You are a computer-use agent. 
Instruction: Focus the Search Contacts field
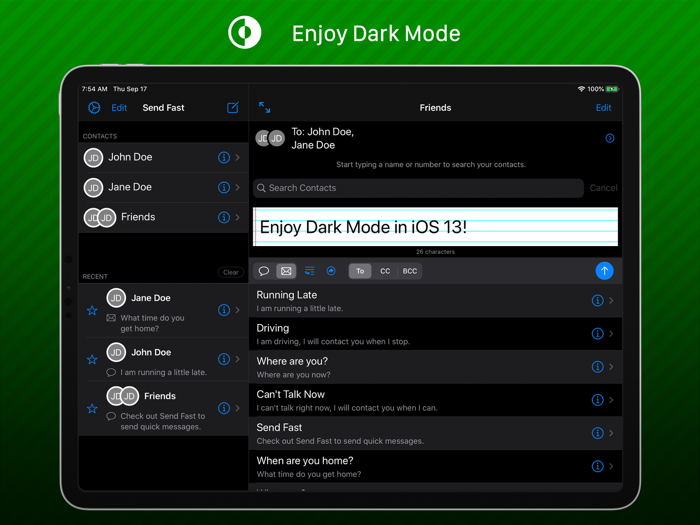point(418,188)
